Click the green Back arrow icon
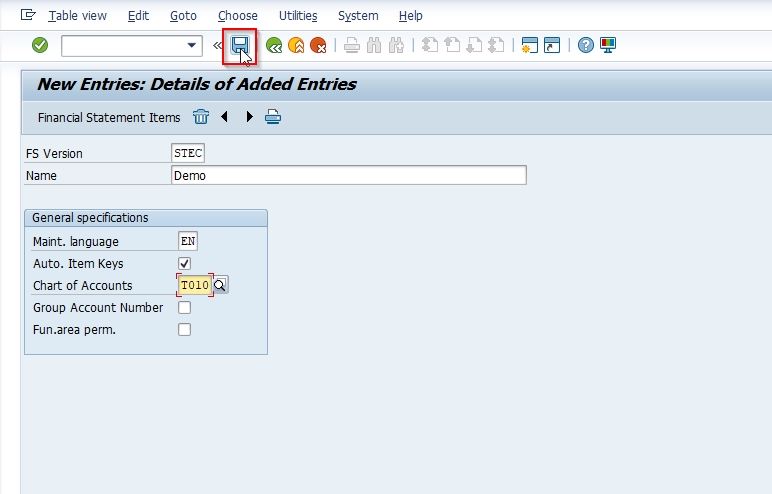Viewport: 772px width, 494px height. [x=274, y=46]
